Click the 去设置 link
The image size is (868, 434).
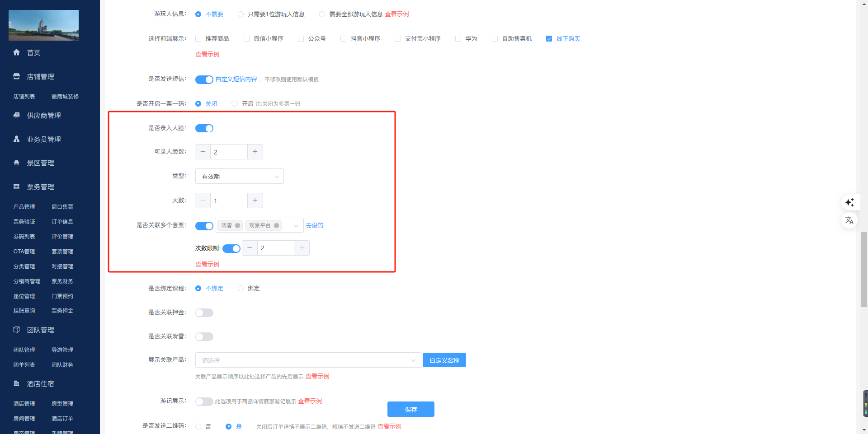(315, 225)
